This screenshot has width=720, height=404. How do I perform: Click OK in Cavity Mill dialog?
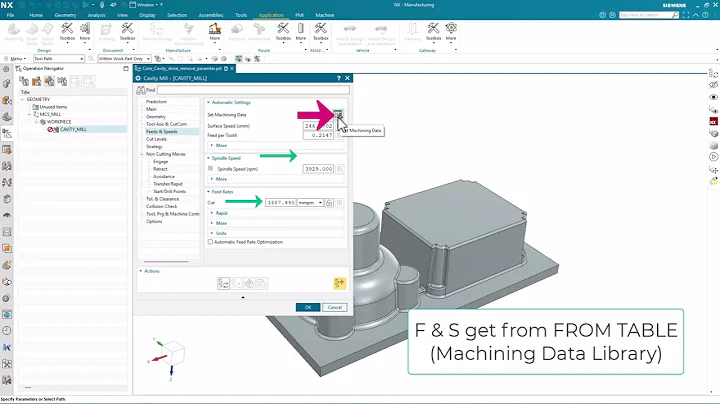pos(308,307)
